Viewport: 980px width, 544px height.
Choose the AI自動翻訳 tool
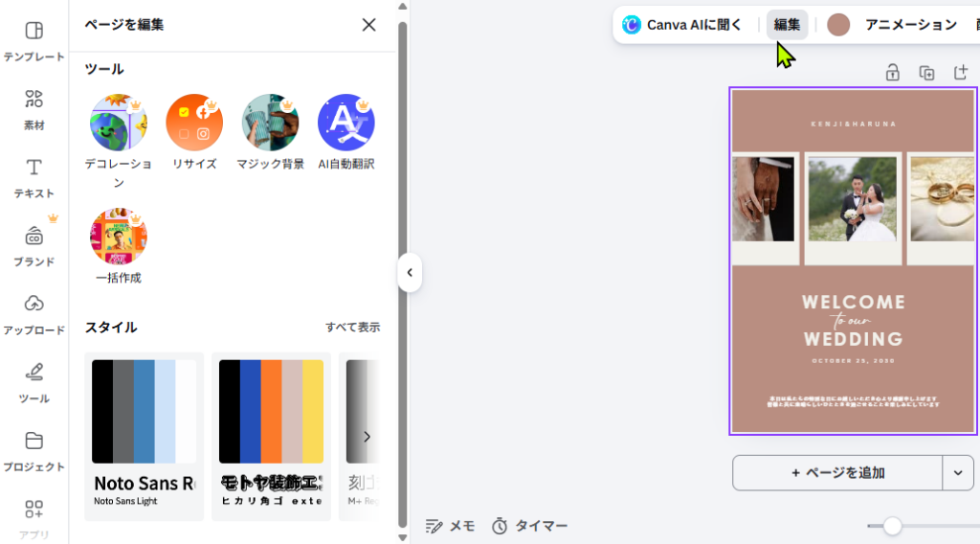346,132
